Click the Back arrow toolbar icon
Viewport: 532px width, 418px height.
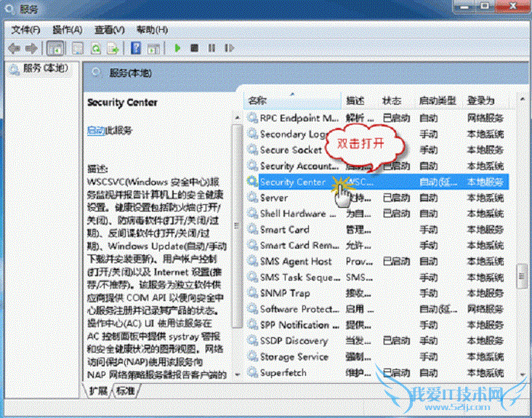point(14,48)
